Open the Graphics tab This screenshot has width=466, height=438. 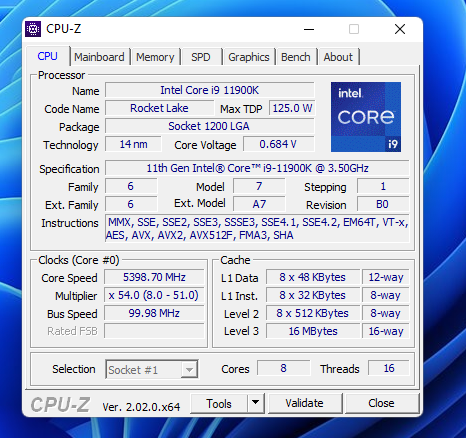point(249,57)
